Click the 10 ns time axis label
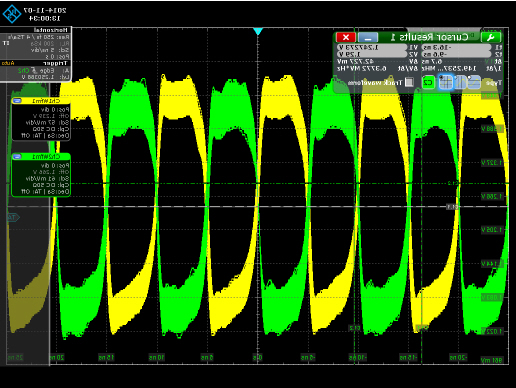 157,358
